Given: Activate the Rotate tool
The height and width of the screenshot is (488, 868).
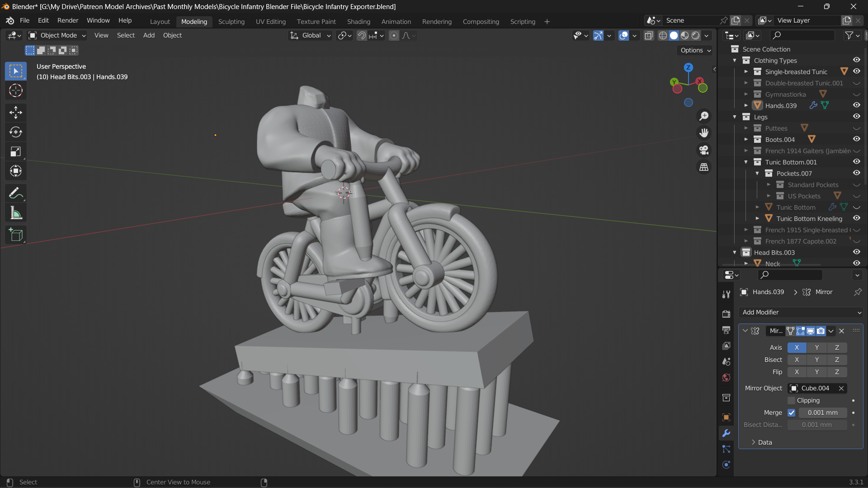Looking at the screenshot, I should [15, 132].
